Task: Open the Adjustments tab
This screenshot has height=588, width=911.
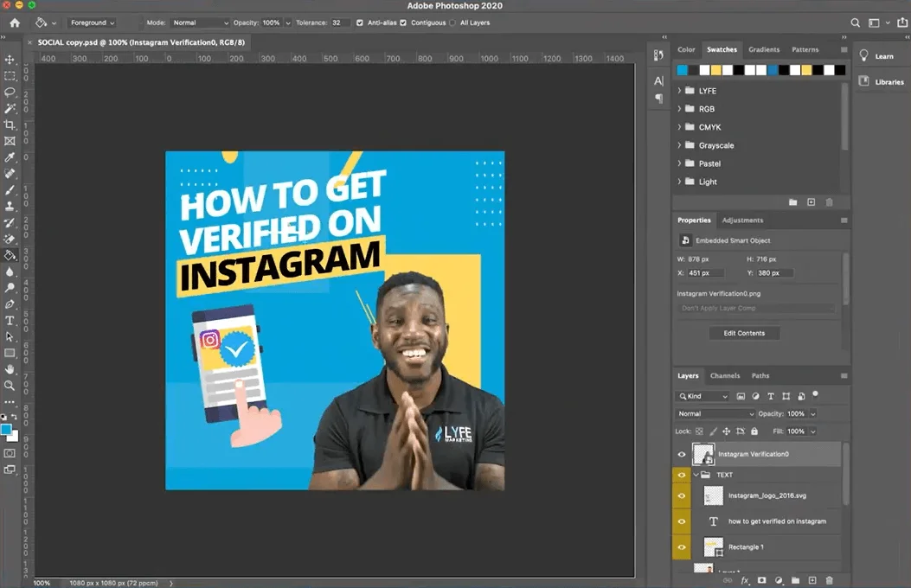Action: point(742,220)
